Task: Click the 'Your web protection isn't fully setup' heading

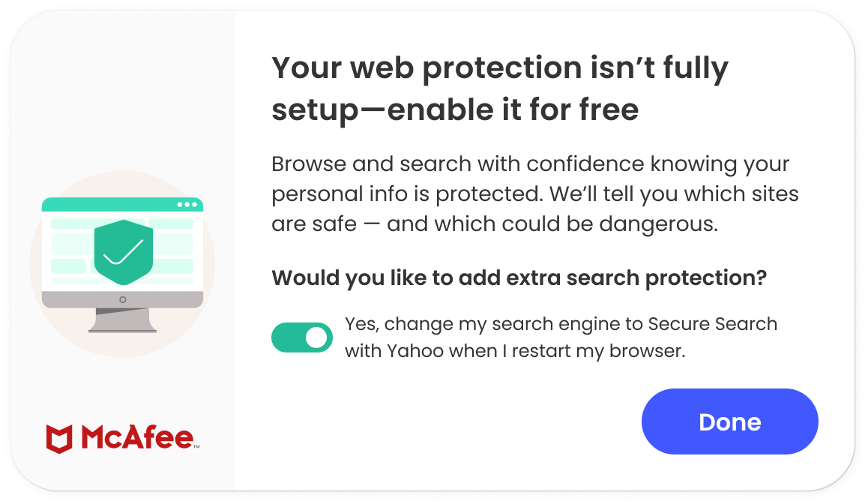Action: click(x=499, y=68)
